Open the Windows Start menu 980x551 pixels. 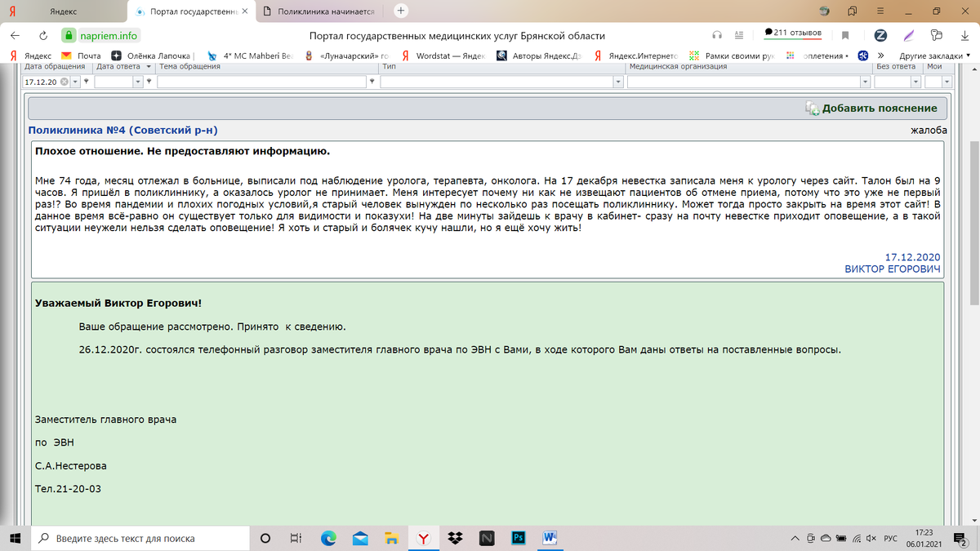click(x=15, y=538)
